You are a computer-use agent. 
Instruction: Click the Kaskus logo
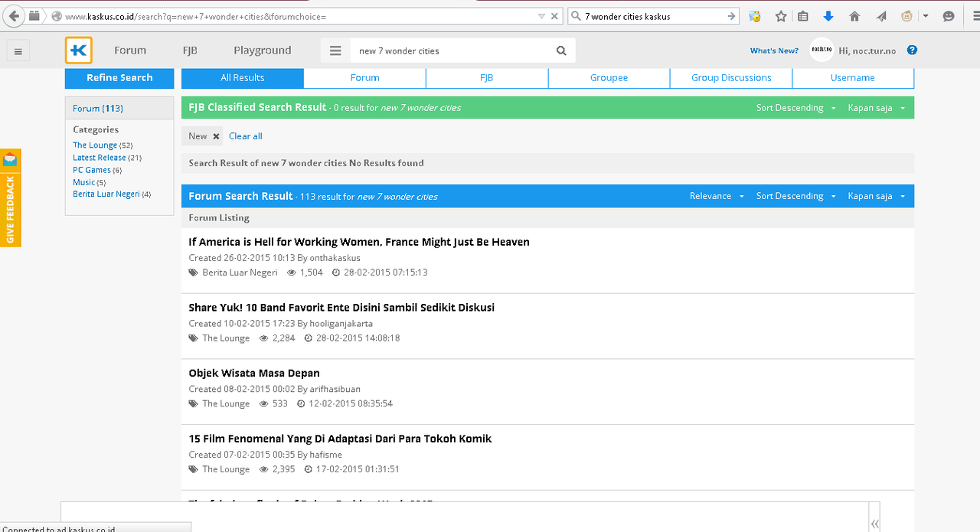coord(79,51)
